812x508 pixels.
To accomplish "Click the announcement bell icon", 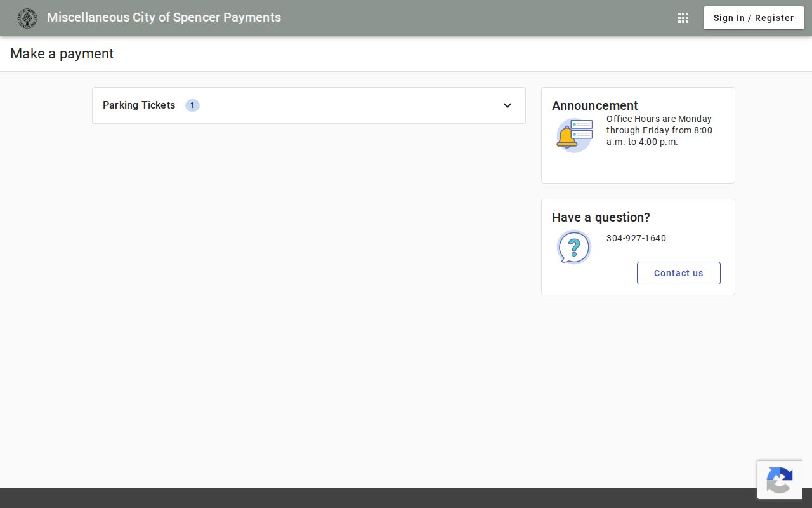I will click(574, 135).
